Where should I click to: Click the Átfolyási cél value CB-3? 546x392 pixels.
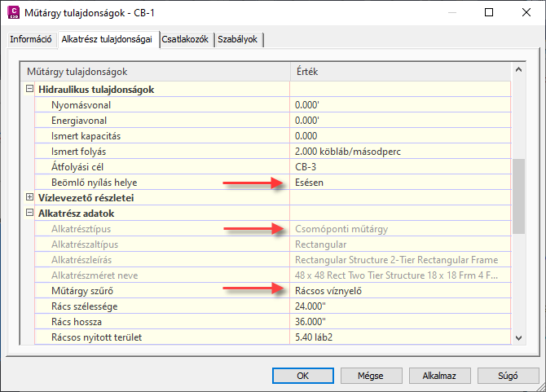pos(399,167)
